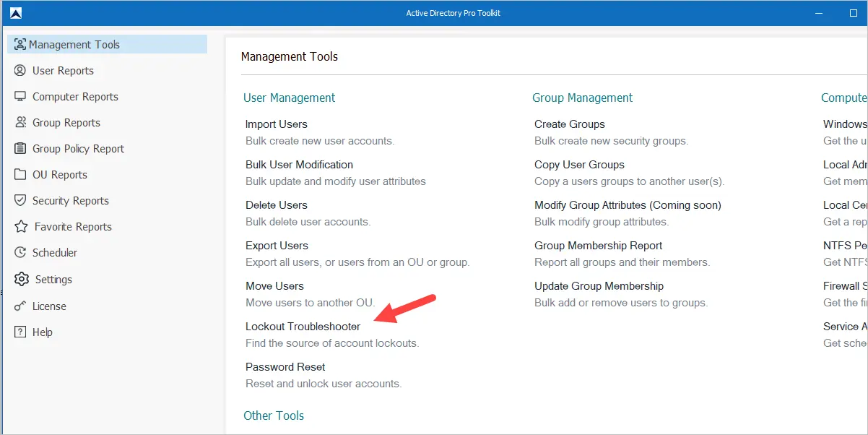Click the Active Directory Pro app logo
Screen dimensions: 868x435
(16, 13)
